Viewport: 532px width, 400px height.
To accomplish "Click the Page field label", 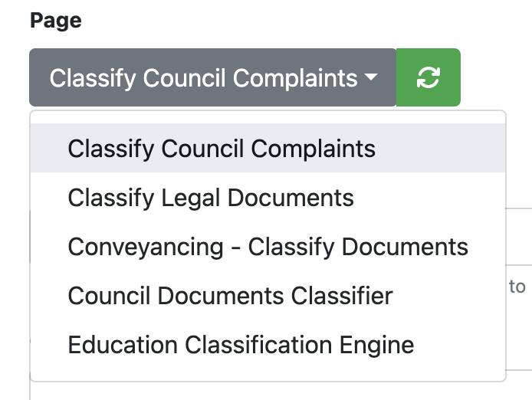I will pyautogui.click(x=55, y=21).
